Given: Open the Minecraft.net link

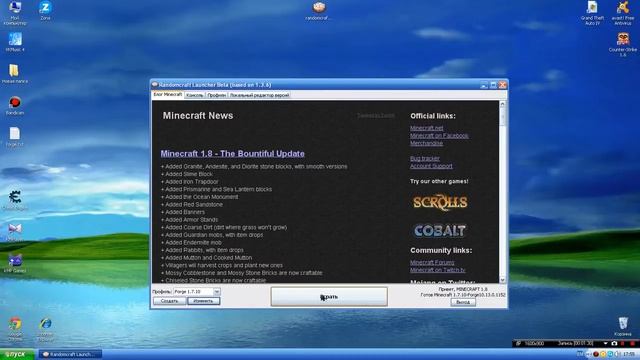Looking at the screenshot, I should [427, 128].
